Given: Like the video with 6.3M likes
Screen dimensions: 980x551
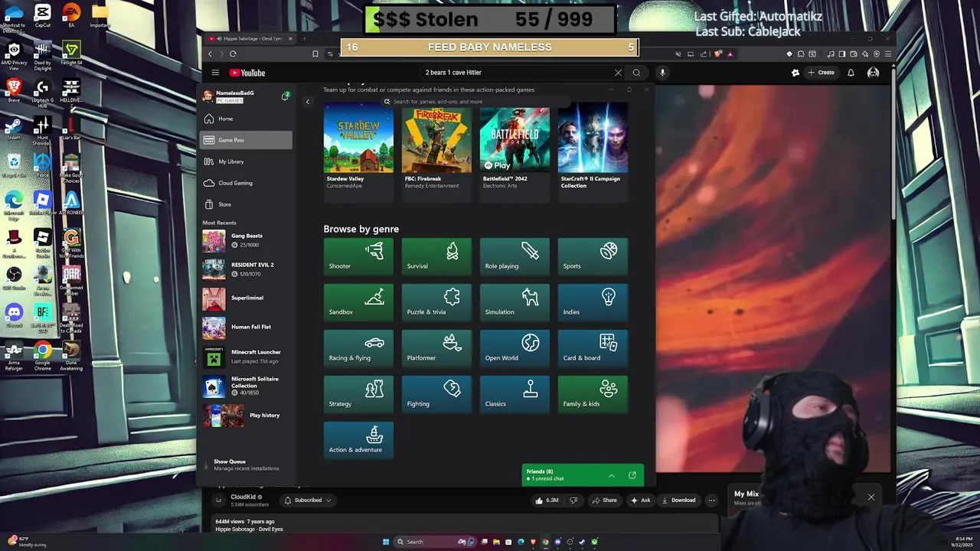Looking at the screenshot, I should (x=547, y=500).
